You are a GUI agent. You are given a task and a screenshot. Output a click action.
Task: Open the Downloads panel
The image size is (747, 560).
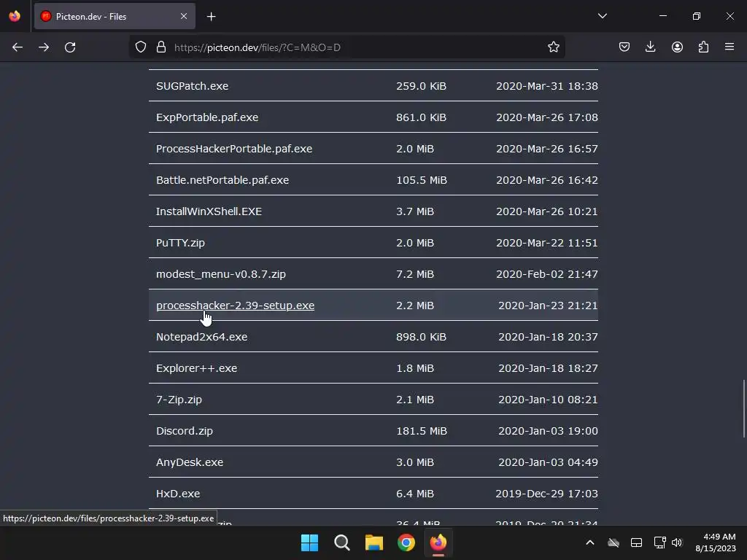[650, 47]
